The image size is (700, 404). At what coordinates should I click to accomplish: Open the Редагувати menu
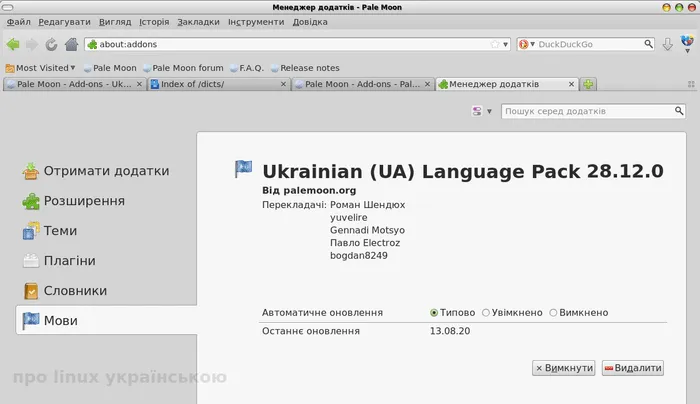(64, 22)
